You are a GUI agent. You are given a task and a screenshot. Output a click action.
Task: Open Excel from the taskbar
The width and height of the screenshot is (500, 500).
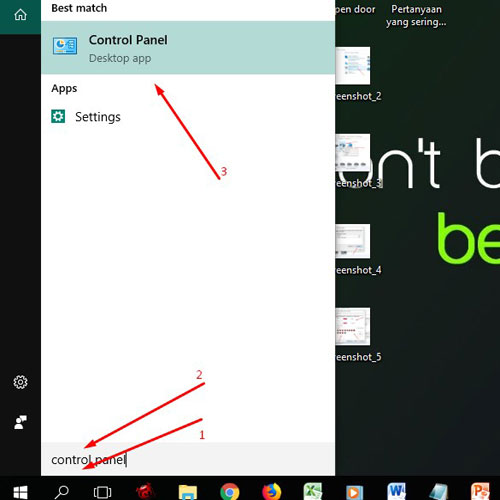[x=313, y=492]
